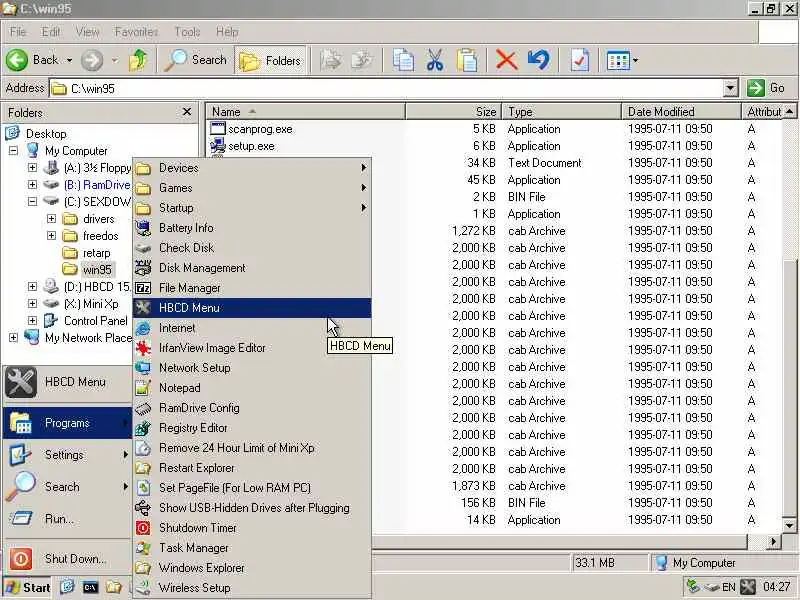
Task: Open the Help menu
Action: 227,32
